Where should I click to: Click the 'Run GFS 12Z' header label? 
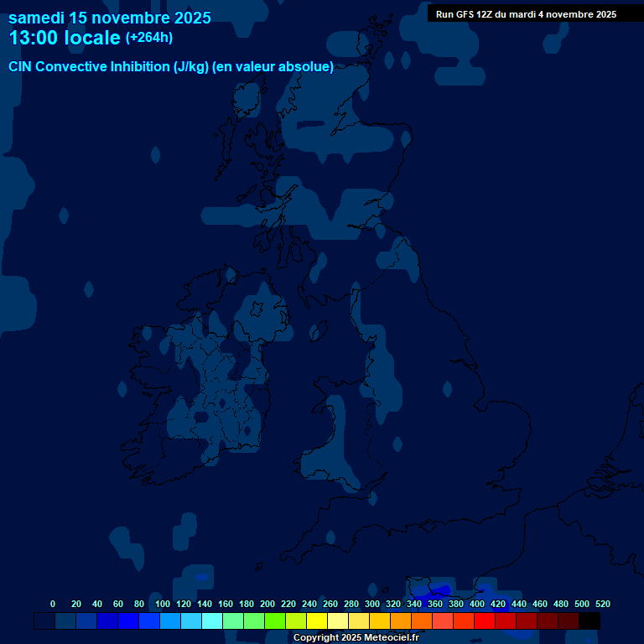click(526, 13)
